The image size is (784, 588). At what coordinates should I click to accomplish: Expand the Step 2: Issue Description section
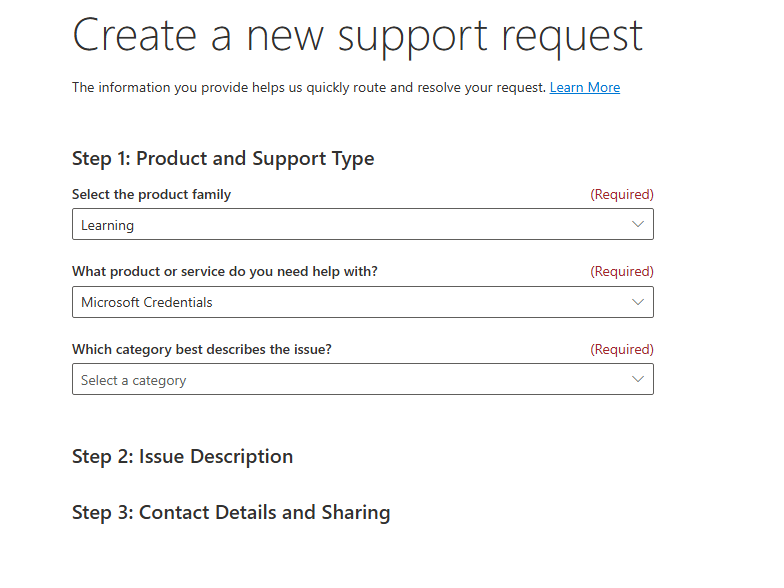(183, 457)
